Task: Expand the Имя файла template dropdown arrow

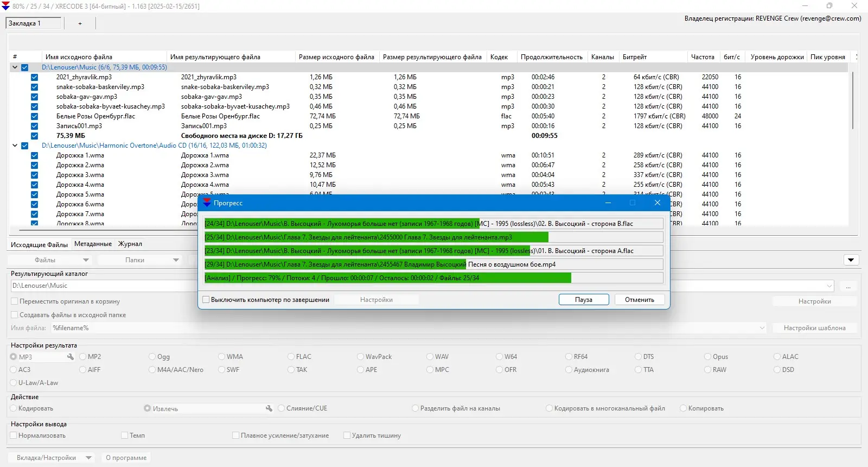Action: [x=762, y=328]
